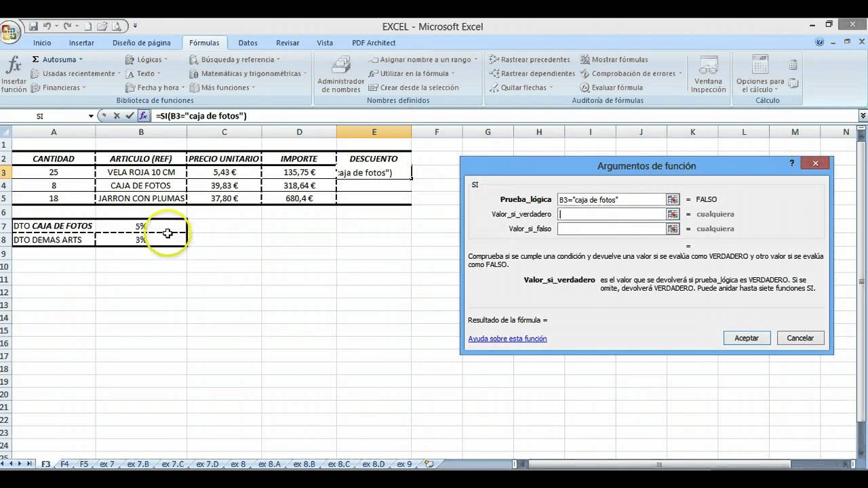Image resolution: width=868 pixels, height=488 pixels.
Task: Click the dialog help question mark
Action: 791,163
